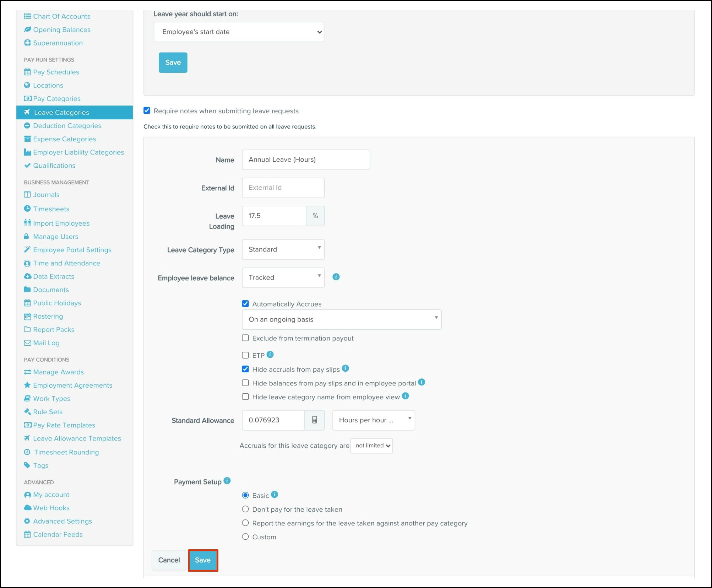Click the Cancel button

(x=169, y=560)
